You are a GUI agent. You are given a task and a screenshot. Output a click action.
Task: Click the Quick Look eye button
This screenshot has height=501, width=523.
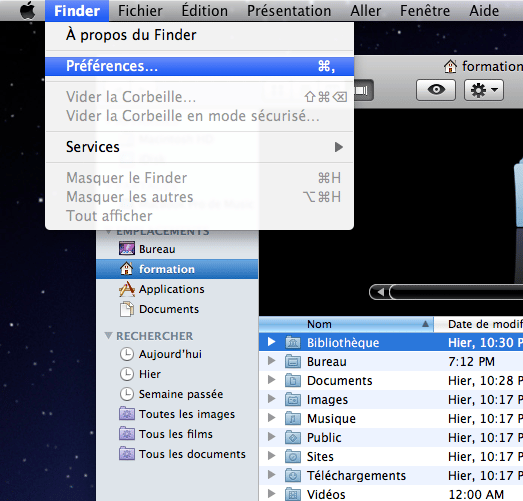(x=436, y=90)
